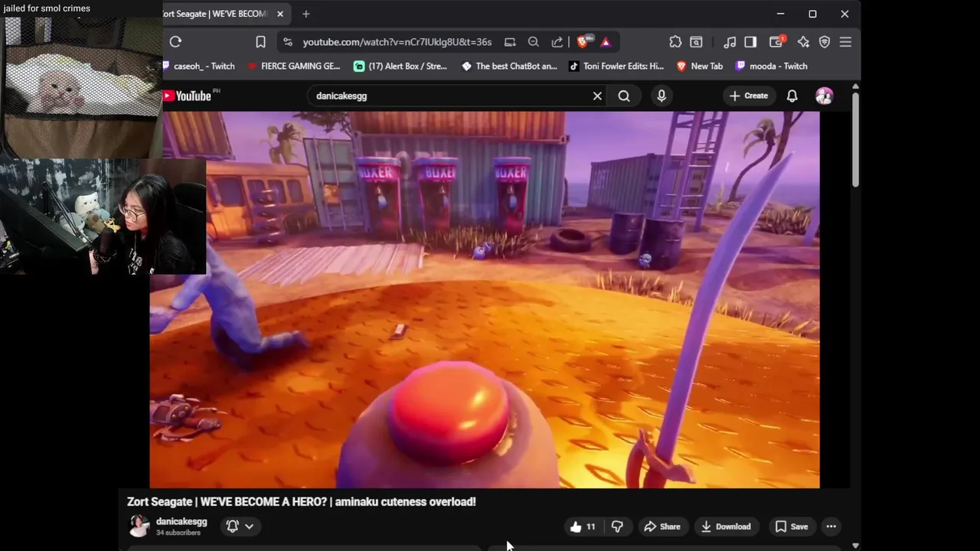The width and height of the screenshot is (980, 551).
Task: Open Brave Rewards triangle icon
Action: pyautogui.click(x=606, y=42)
